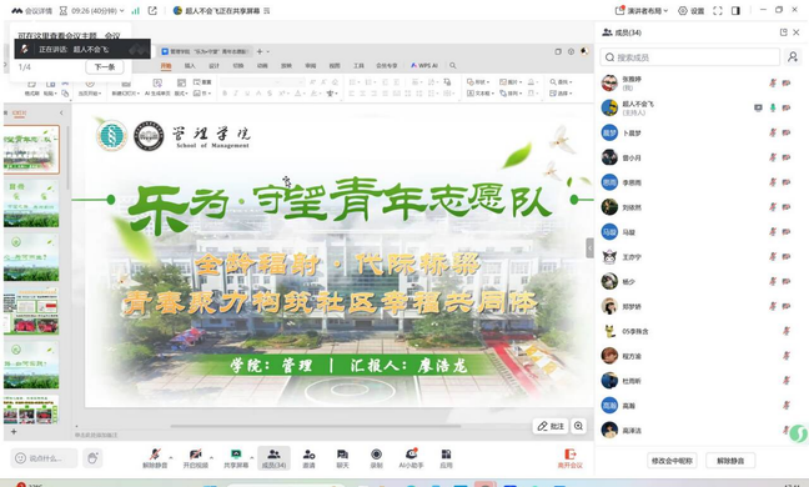The image size is (810, 487).
Task: Click the hide side panel icon in the title bar
Action: click(x=736, y=10)
